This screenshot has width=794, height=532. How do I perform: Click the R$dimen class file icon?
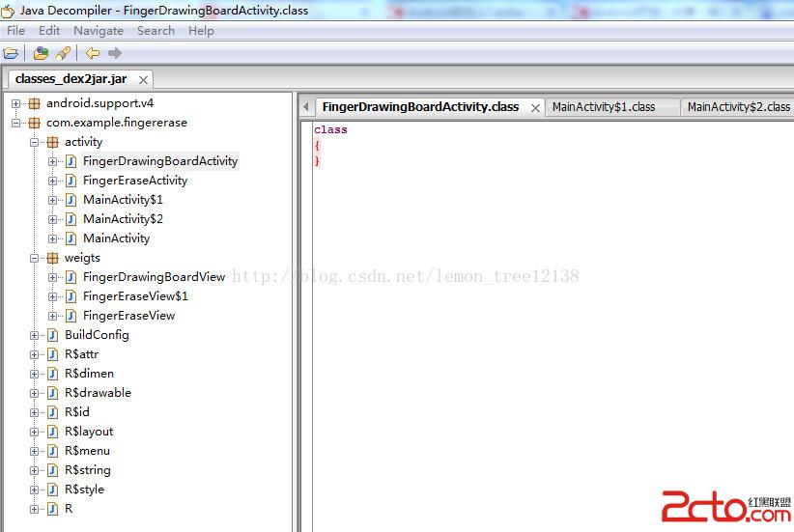coord(53,374)
